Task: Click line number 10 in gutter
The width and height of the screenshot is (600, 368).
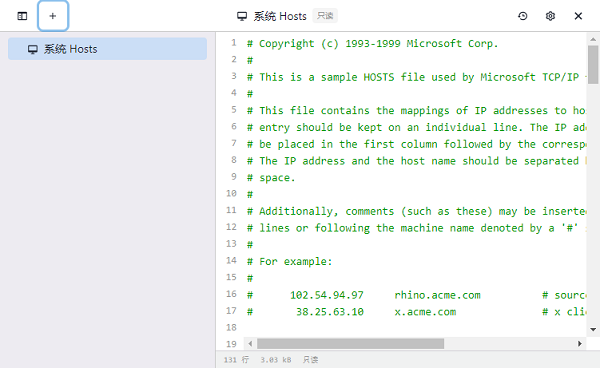Action: pyautogui.click(x=232, y=194)
